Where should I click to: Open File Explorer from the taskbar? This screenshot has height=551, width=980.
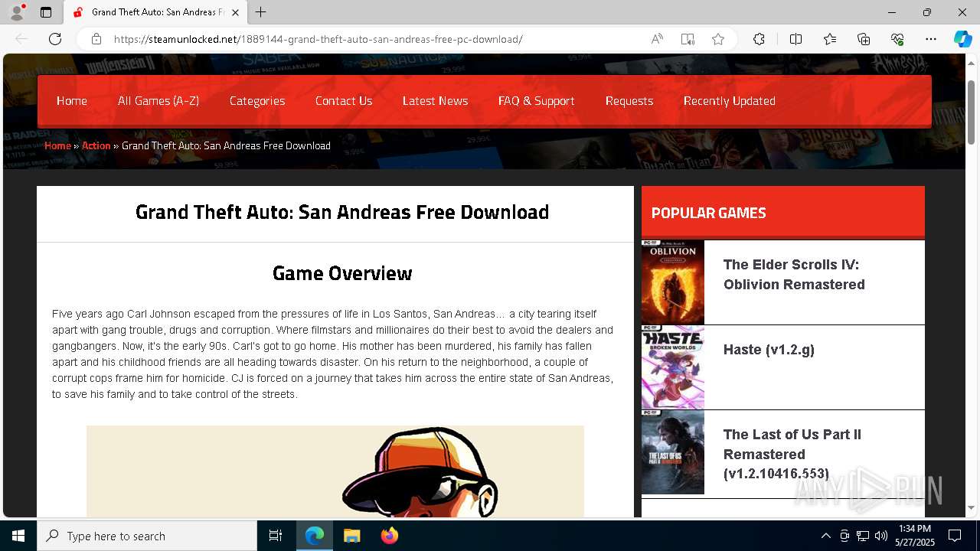pos(351,536)
